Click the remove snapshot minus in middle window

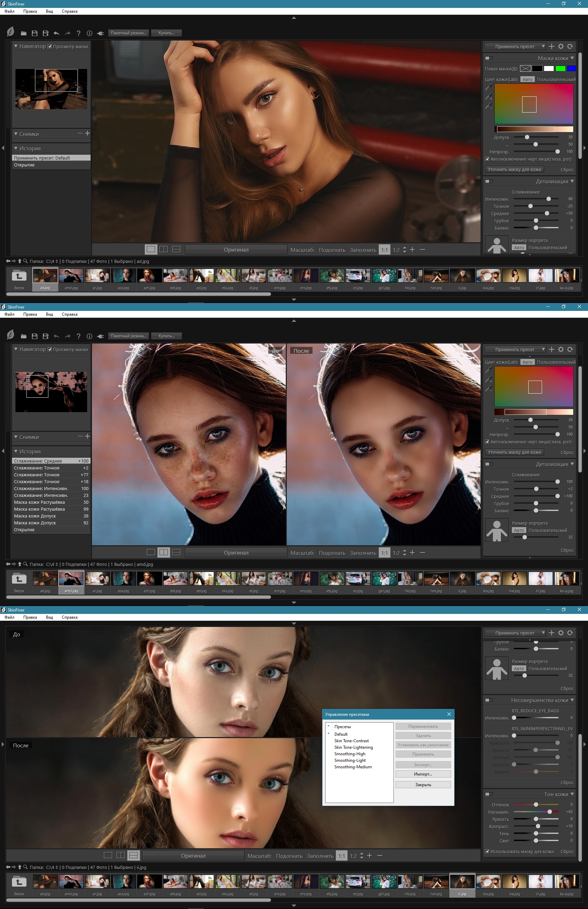pos(80,436)
